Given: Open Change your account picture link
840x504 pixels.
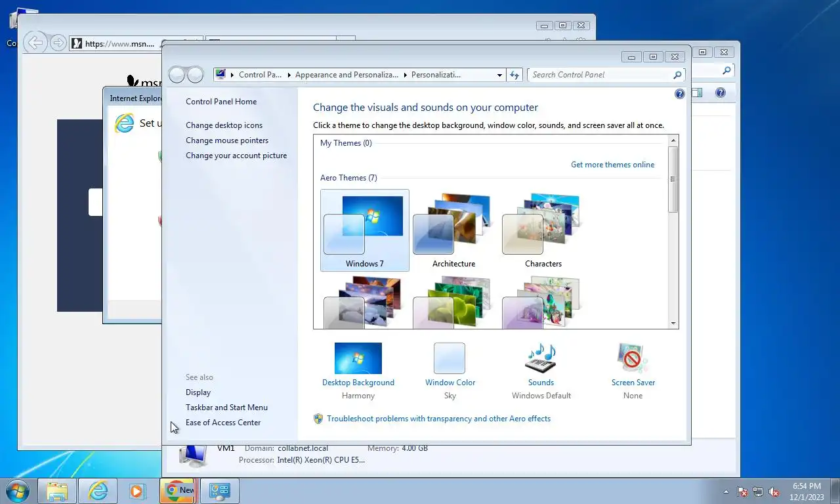Looking at the screenshot, I should click(x=236, y=156).
